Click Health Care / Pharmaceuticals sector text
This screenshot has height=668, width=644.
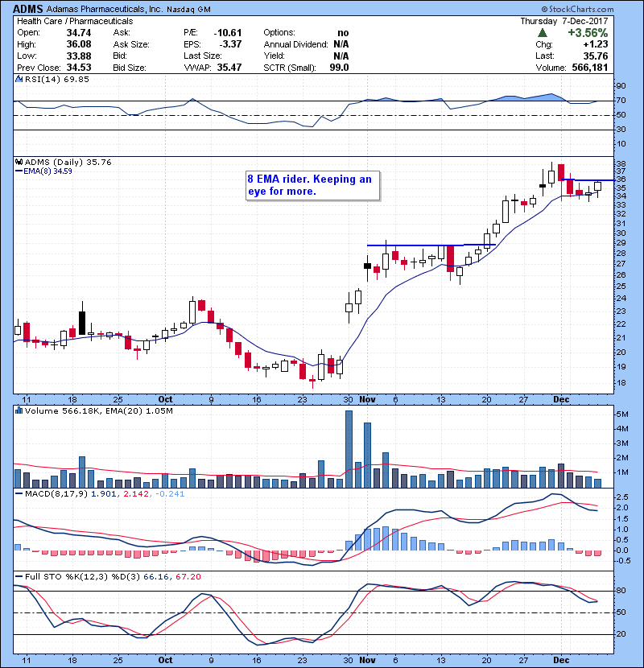tap(75, 21)
